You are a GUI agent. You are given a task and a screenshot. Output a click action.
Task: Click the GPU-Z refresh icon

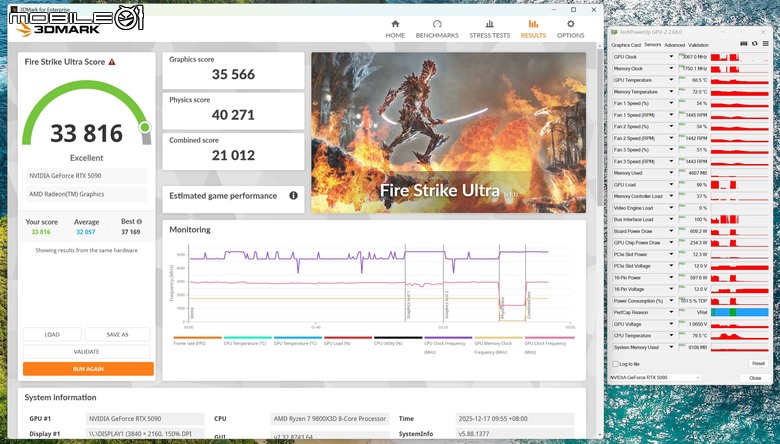coord(755,44)
